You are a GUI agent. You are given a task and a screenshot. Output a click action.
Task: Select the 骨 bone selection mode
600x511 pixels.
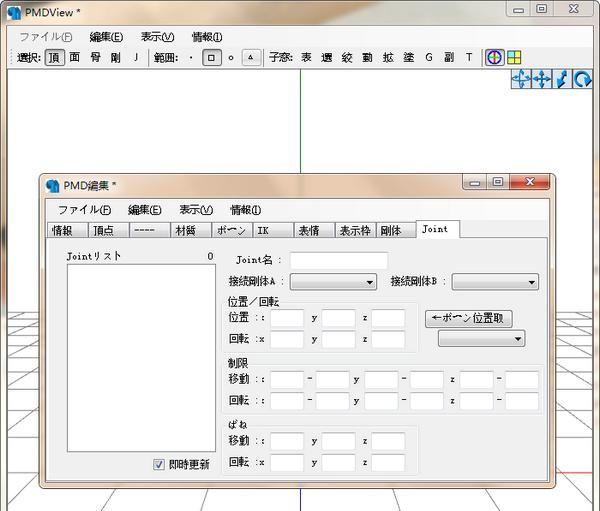click(95, 57)
